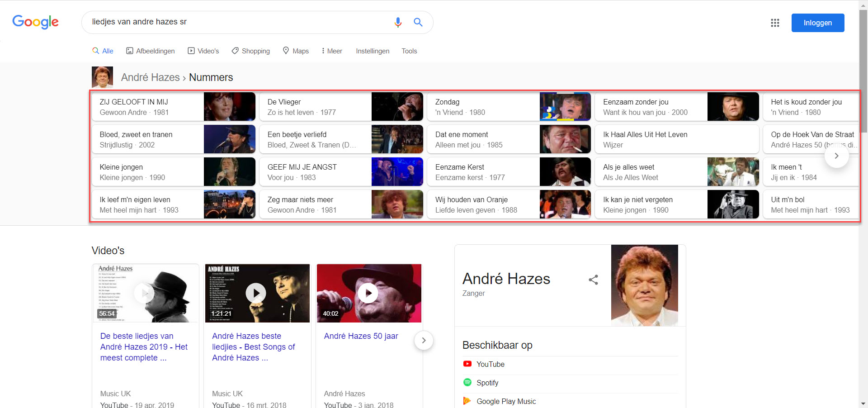Screen dimensions: 868x408
Task: Open the song Dat ene moment
Action: point(509,139)
